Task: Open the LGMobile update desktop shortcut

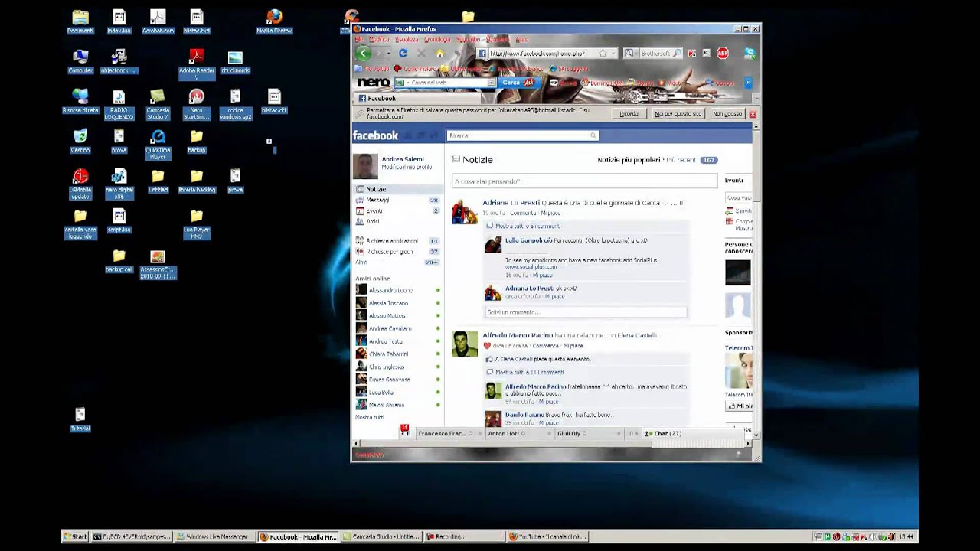Action: (x=80, y=184)
